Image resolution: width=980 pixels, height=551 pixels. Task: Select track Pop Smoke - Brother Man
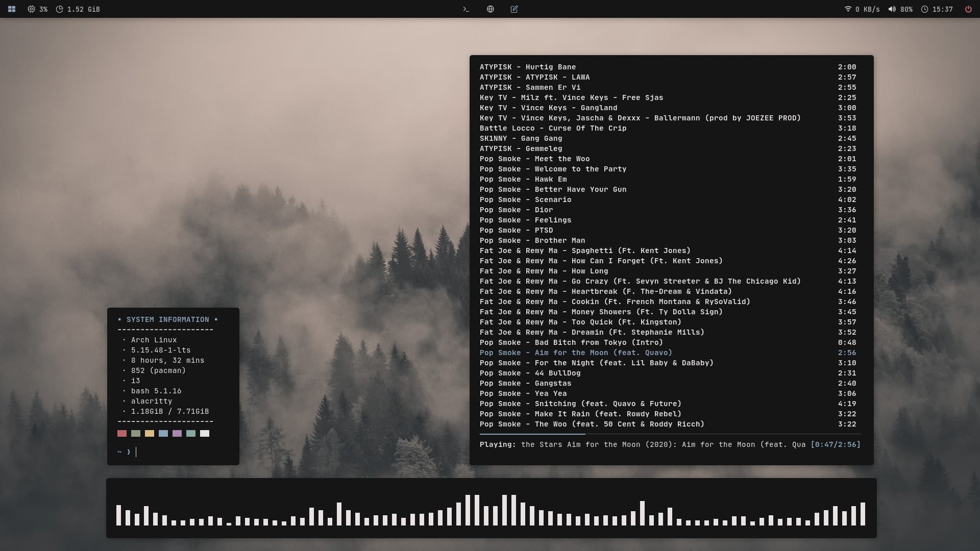tap(668, 240)
